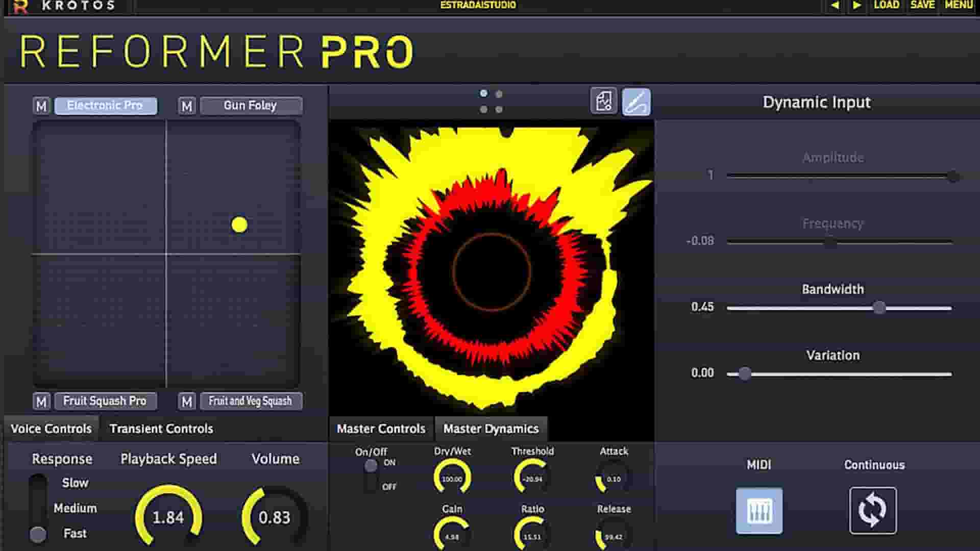Click the Krotos logo icon top-left

click(x=19, y=6)
